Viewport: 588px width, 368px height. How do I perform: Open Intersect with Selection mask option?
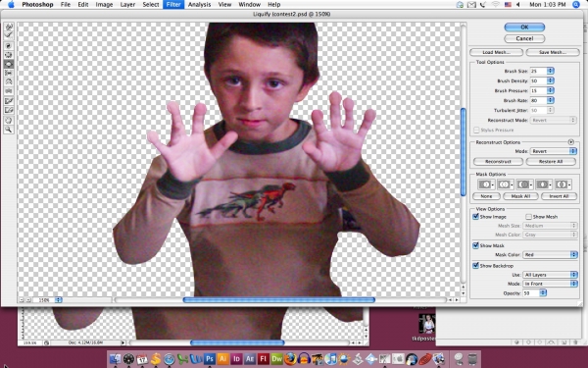pyautogui.click(x=544, y=184)
